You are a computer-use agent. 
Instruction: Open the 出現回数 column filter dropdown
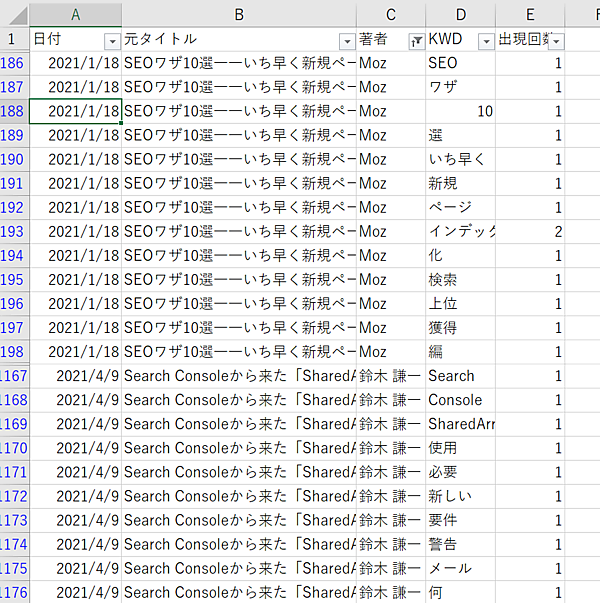[556, 41]
